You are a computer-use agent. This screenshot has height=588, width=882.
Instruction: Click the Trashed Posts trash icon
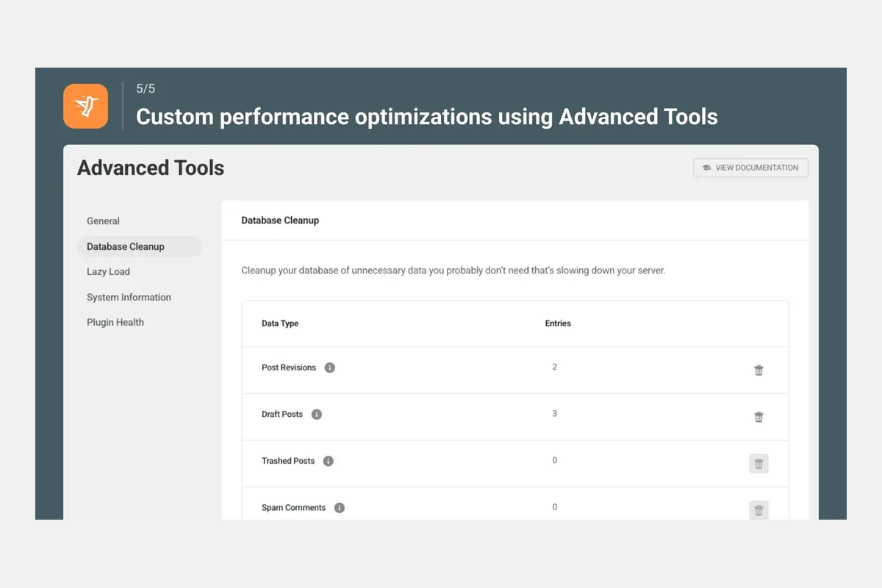[x=759, y=464]
